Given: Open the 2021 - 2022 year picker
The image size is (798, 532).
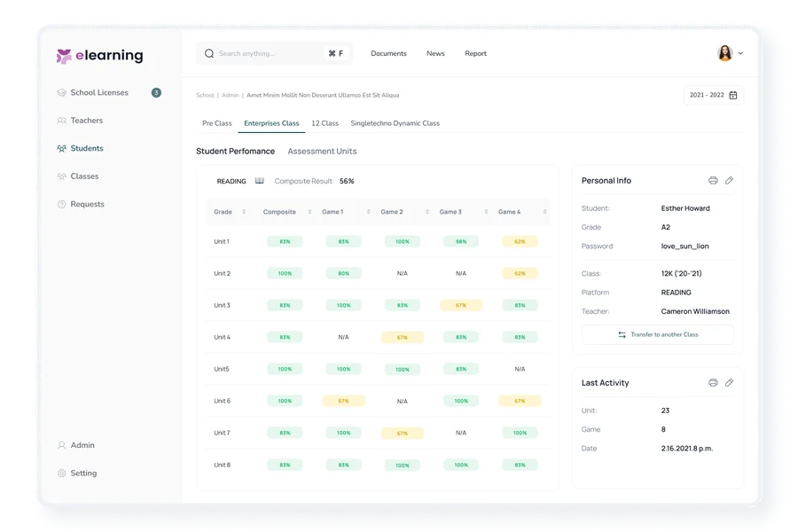Looking at the screenshot, I should pos(713,95).
